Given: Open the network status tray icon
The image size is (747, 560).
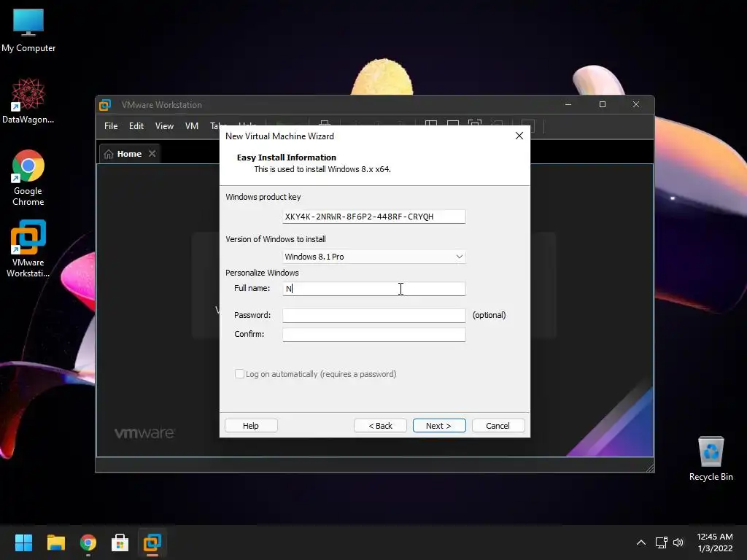Looking at the screenshot, I should (661, 542).
